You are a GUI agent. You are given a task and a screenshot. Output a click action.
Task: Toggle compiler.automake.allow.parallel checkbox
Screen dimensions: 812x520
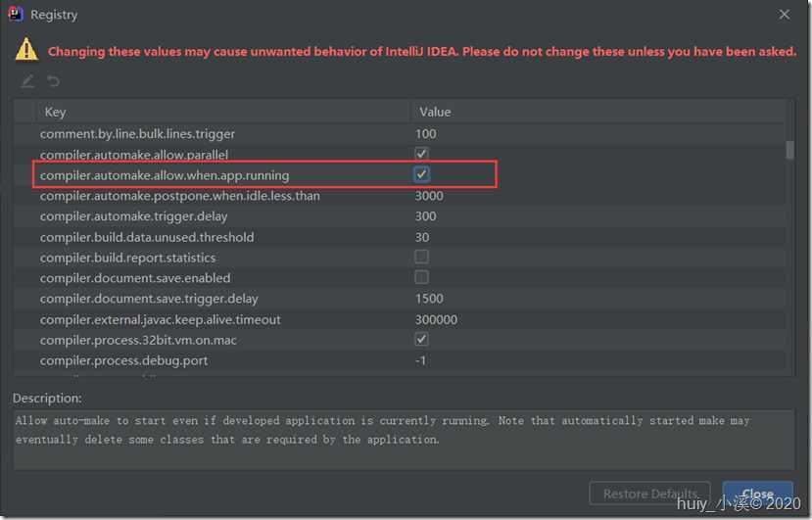click(x=421, y=154)
